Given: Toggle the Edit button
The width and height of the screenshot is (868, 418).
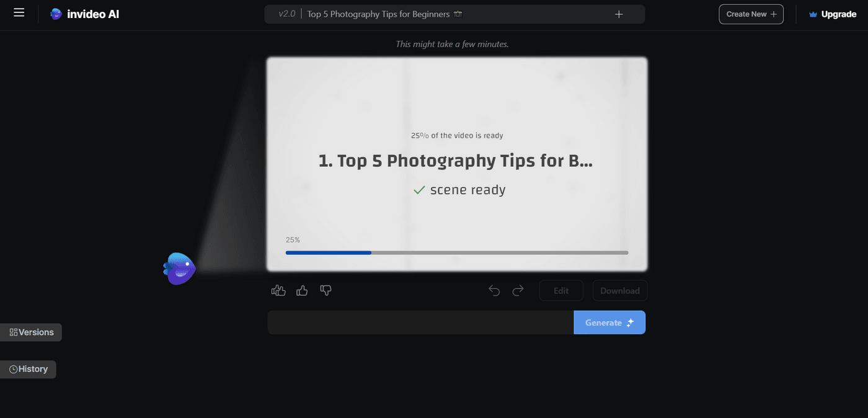Looking at the screenshot, I should click(x=560, y=290).
